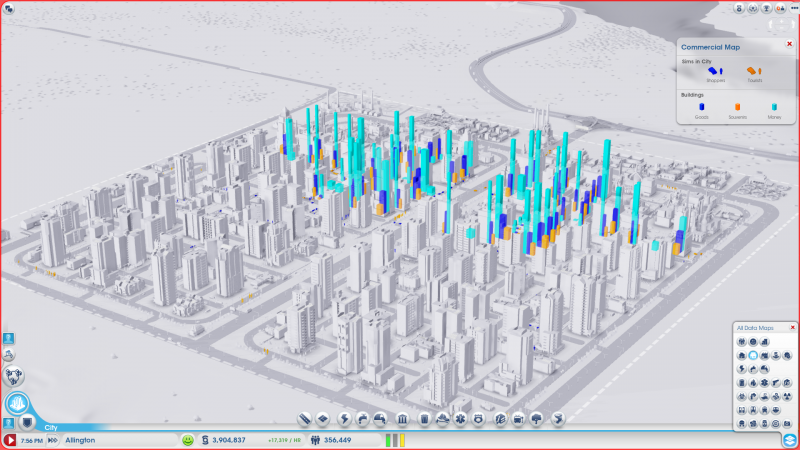Open the Water faucet menu in bottom toolbar
Viewport: 800px width, 450px height.
[362, 419]
